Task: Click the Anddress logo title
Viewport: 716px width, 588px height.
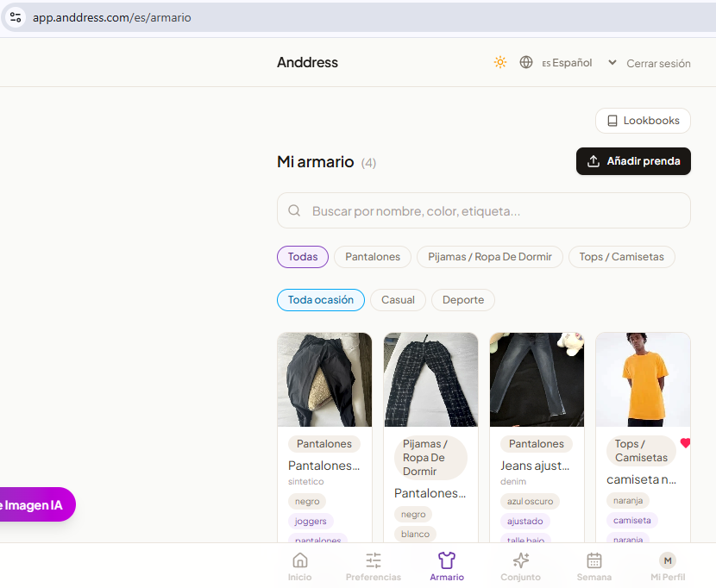Action: point(307,62)
